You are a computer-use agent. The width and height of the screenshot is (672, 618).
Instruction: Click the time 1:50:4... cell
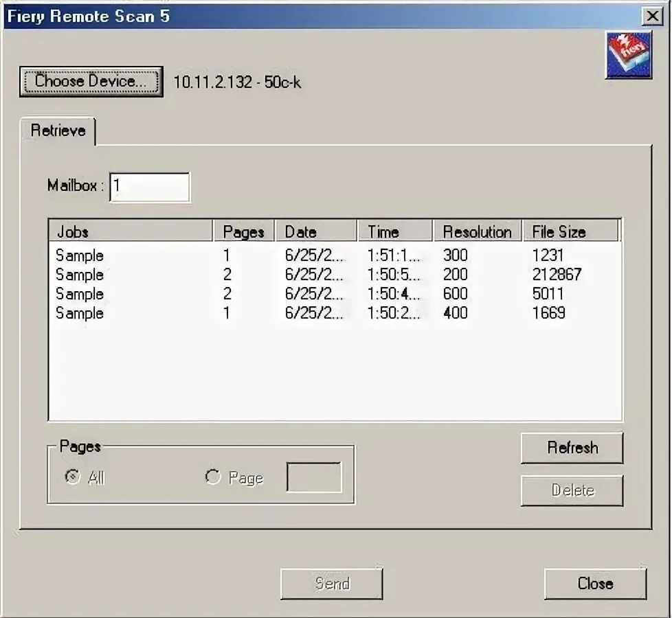click(x=394, y=293)
